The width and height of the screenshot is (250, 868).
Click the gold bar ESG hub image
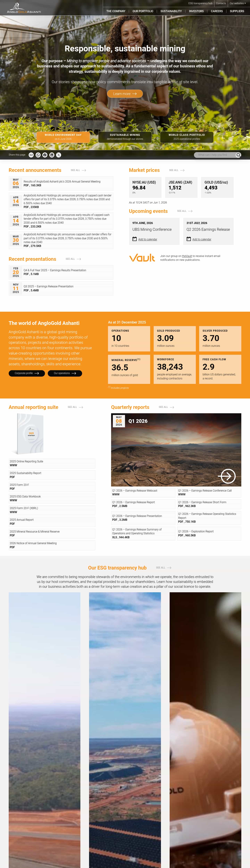coord(206,730)
